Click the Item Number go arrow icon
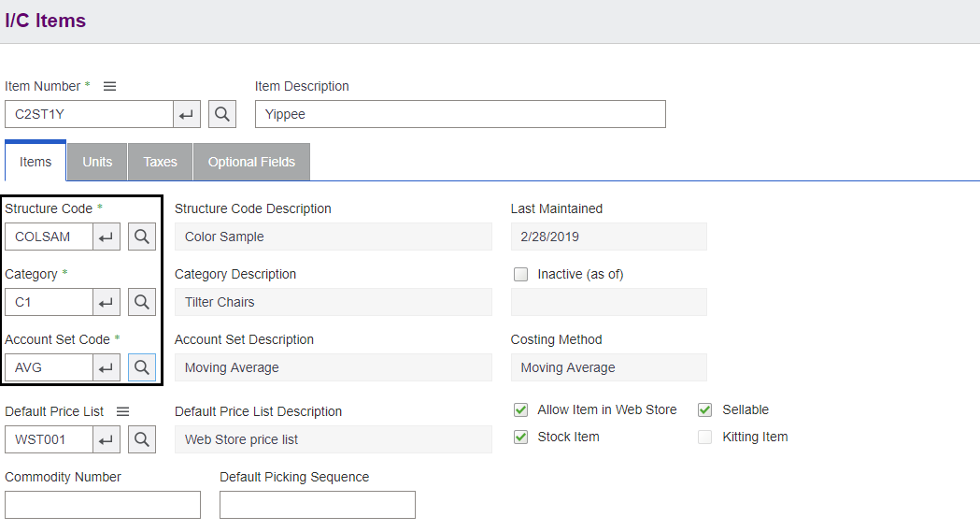This screenshot has height=531, width=980. click(187, 114)
